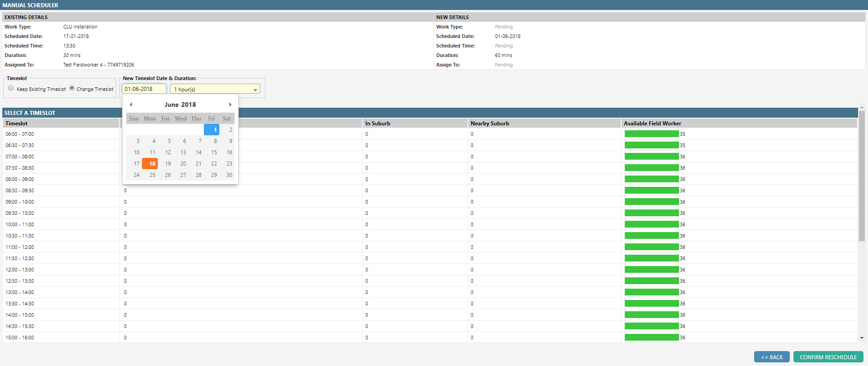Click the << BACK button
Screen dimensions: 868x366
[x=771, y=357]
